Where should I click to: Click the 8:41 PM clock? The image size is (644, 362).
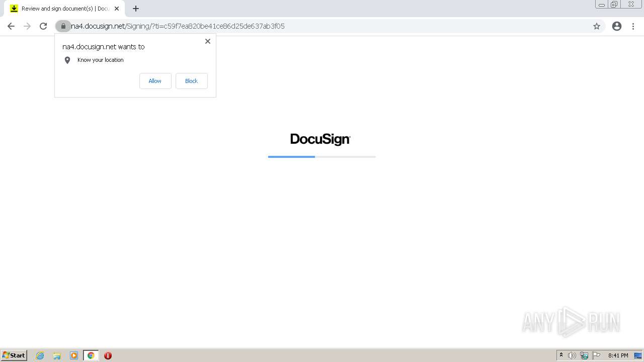[618, 355]
